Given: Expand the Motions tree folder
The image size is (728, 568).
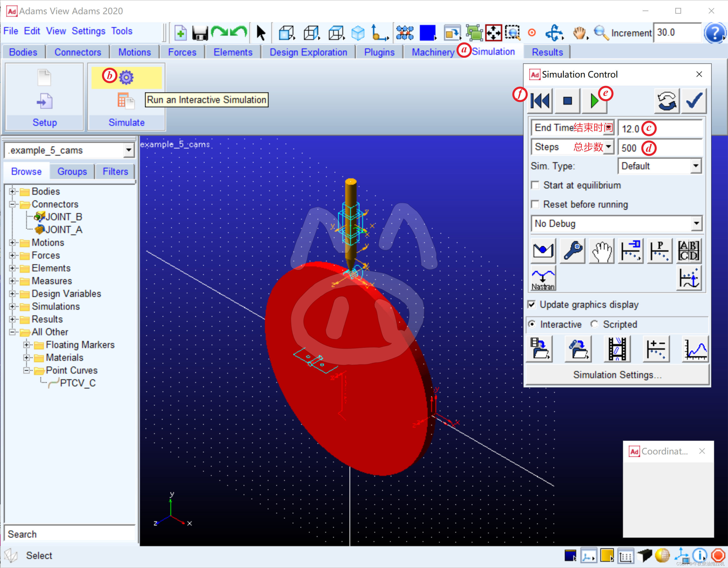Looking at the screenshot, I should point(12,242).
